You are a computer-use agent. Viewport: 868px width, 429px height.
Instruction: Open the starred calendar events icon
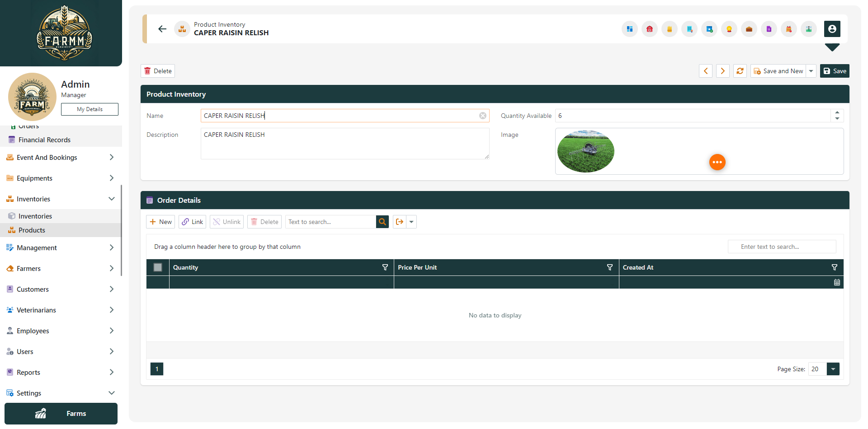[709, 29]
